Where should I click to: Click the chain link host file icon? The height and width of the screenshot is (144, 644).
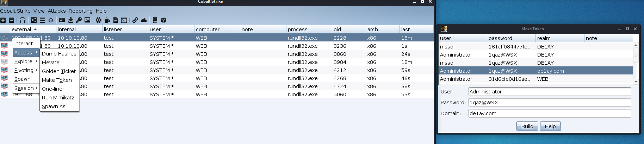(x=135, y=20)
